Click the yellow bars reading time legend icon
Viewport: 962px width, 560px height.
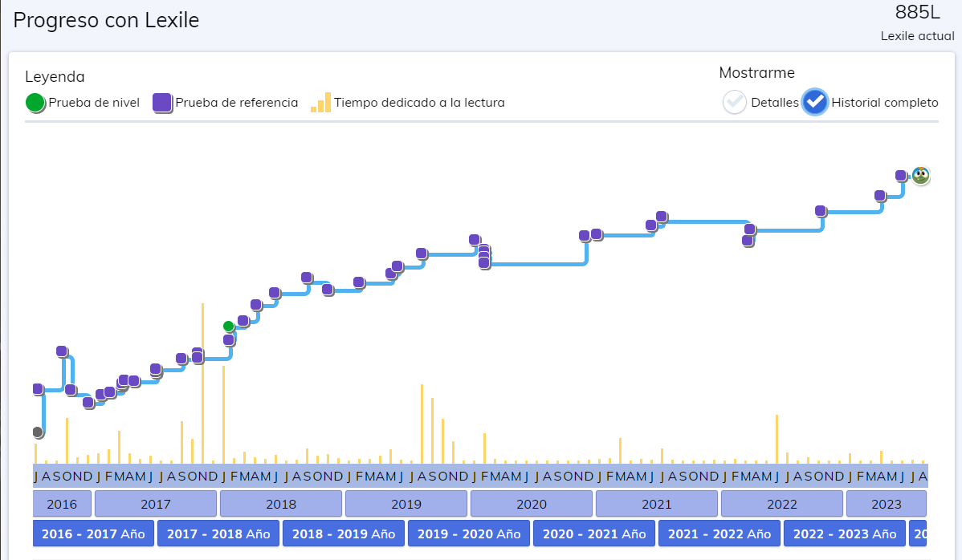[x=321, y=103]
